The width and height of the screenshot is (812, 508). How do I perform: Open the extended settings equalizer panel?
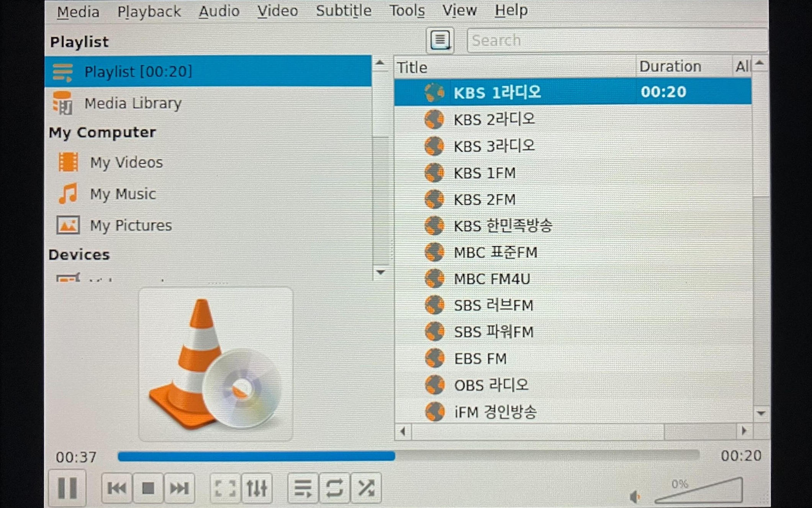point(257,488)
